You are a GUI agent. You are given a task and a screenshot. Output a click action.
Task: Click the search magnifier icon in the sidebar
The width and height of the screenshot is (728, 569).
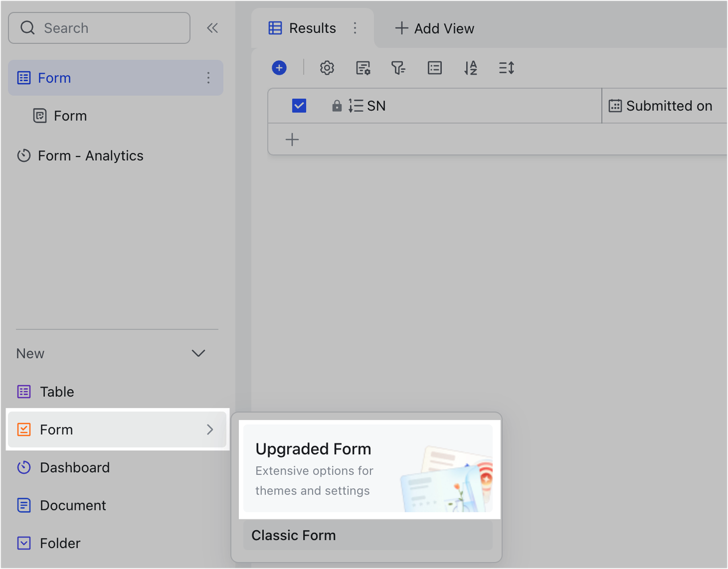pyautogui.click(x=27, y=27)
